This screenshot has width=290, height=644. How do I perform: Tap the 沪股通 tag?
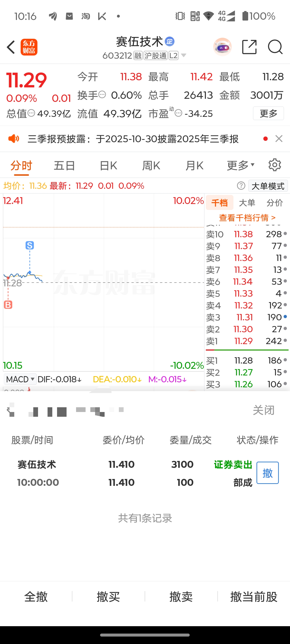click(155, 56)
